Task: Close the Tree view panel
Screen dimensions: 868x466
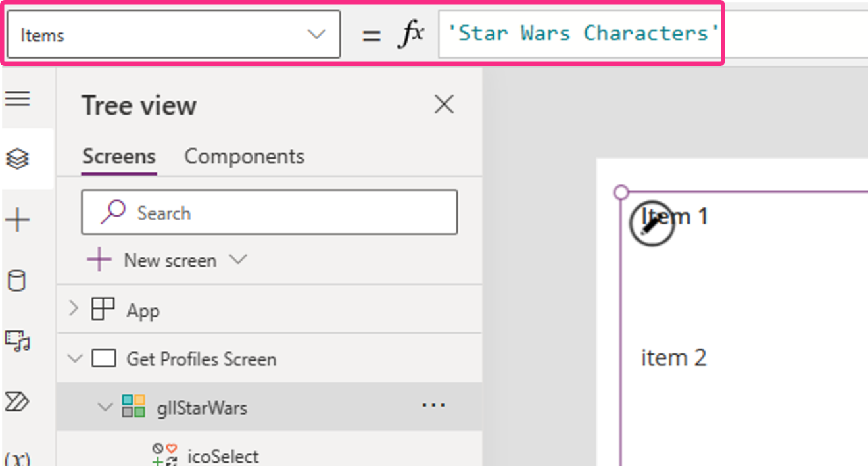Action: (444, 104)
